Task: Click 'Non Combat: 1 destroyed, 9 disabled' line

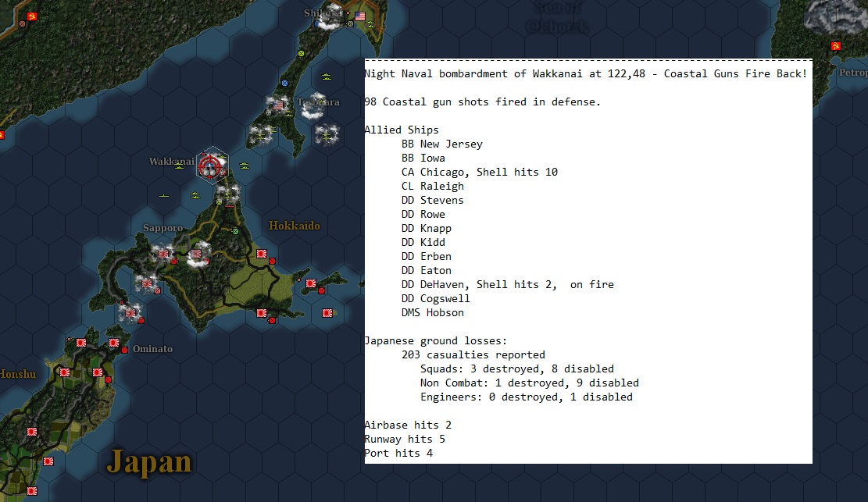Action: [x=530, y=383]
